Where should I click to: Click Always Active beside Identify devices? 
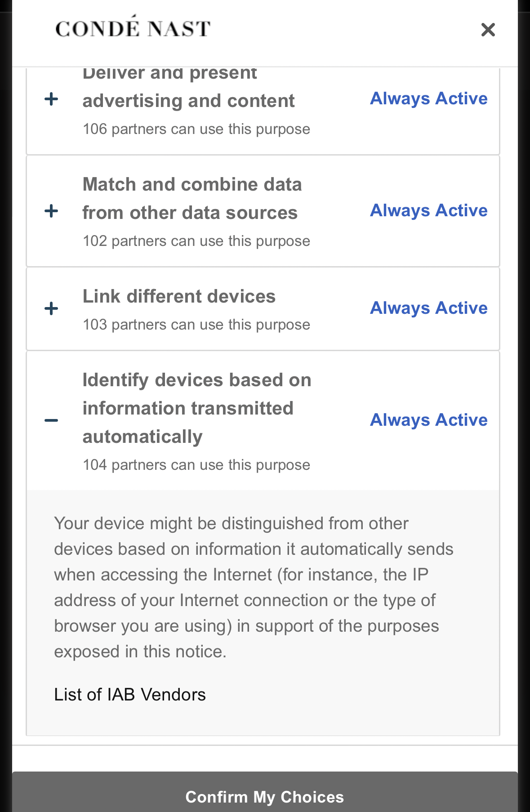pos(429,420)
